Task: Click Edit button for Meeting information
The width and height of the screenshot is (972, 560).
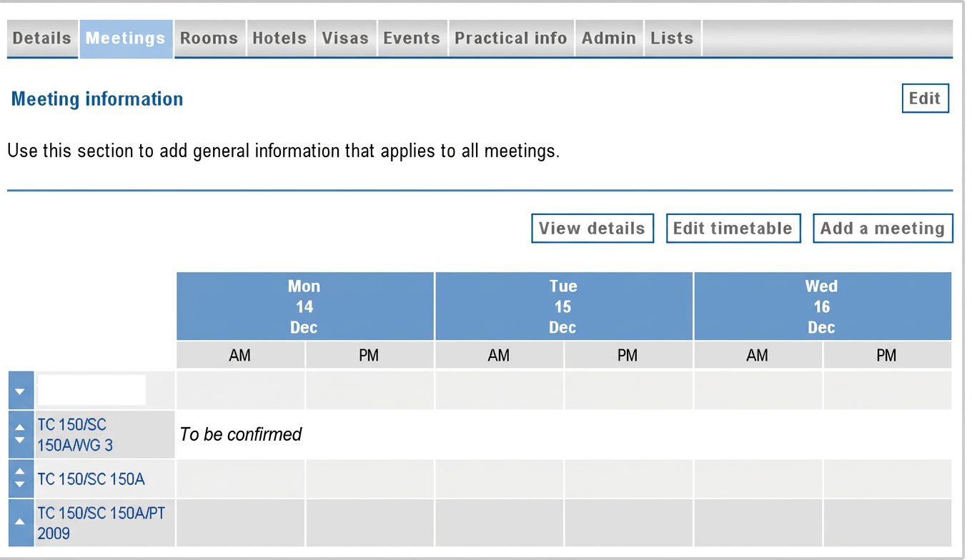Action: click(925, 99)
